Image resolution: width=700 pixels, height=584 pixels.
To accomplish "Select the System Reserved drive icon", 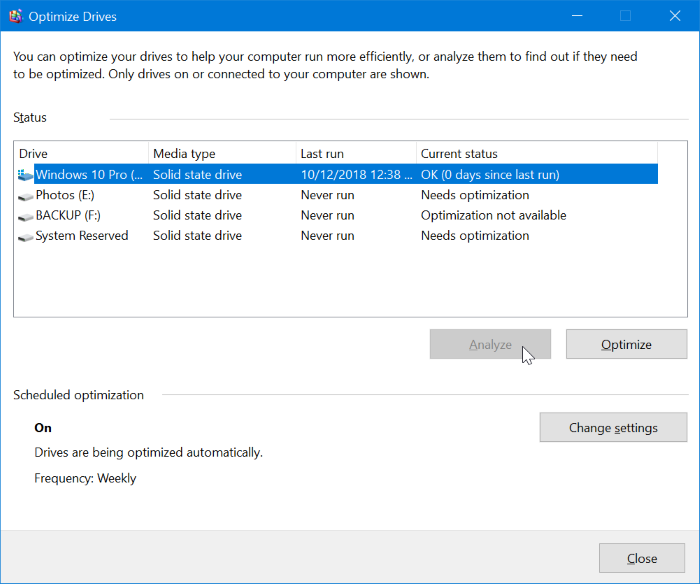I will tap(25, 237).
